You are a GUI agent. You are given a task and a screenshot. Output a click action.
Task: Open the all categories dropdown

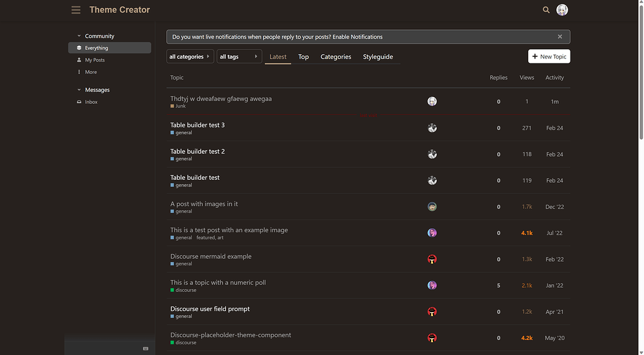(x=190, y=57)
